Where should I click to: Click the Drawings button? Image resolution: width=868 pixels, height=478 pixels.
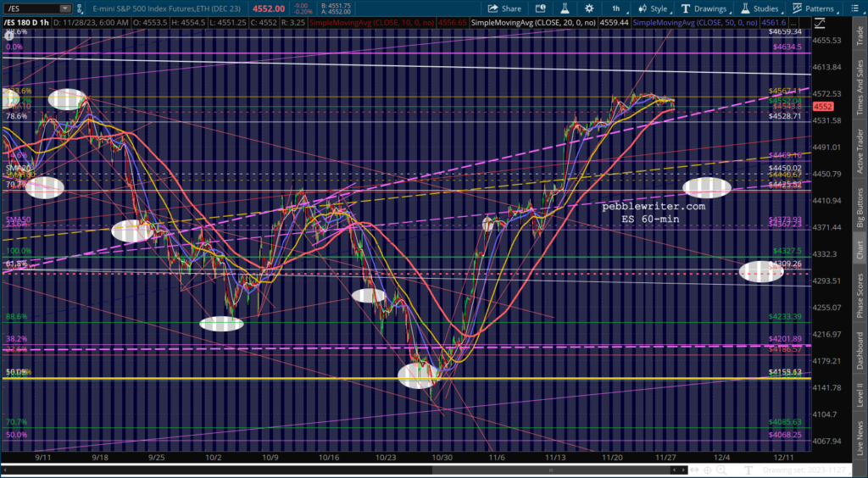coord(705,8)
